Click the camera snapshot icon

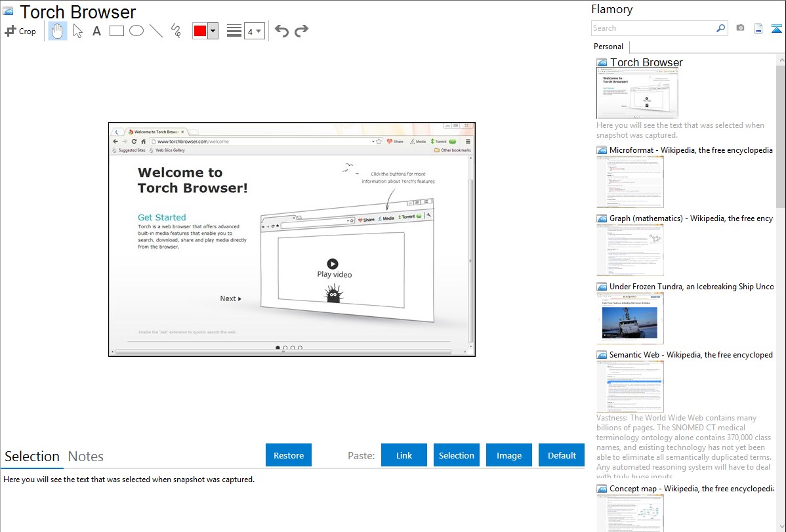(740, 28)
